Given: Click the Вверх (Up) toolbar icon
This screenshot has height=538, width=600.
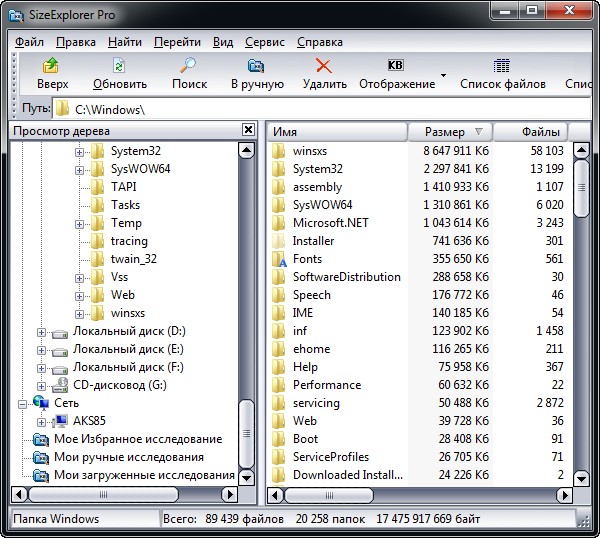Looking at the screenshot, I should pyautogui.click(x=52, y=67).
